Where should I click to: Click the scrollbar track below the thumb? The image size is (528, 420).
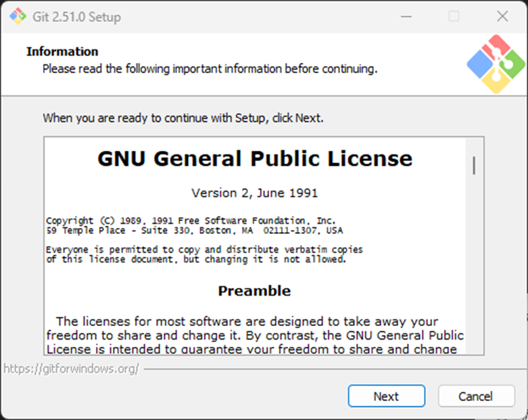click(x=474, y=271)
